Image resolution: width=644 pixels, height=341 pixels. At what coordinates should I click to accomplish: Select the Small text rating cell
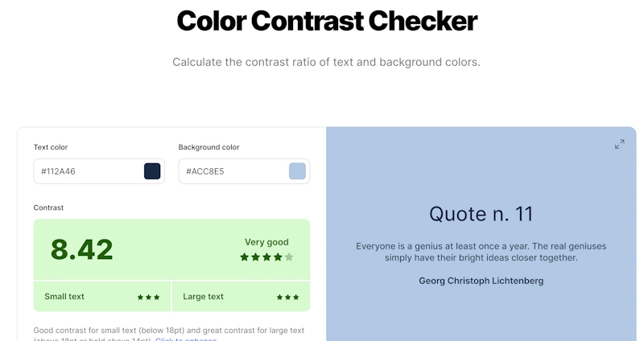102,296
